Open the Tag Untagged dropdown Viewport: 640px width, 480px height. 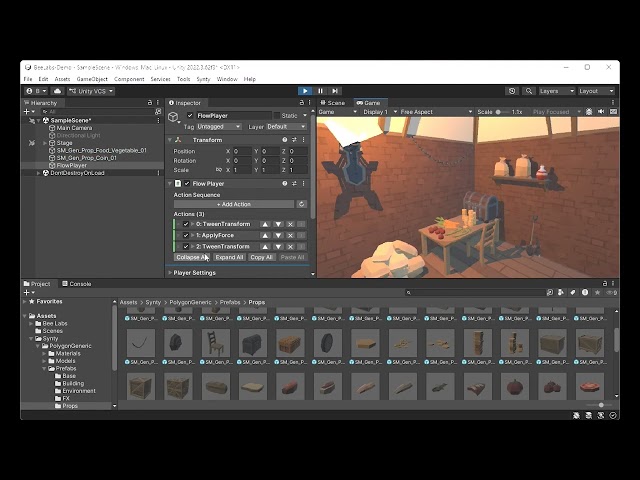tap(219, 127)
